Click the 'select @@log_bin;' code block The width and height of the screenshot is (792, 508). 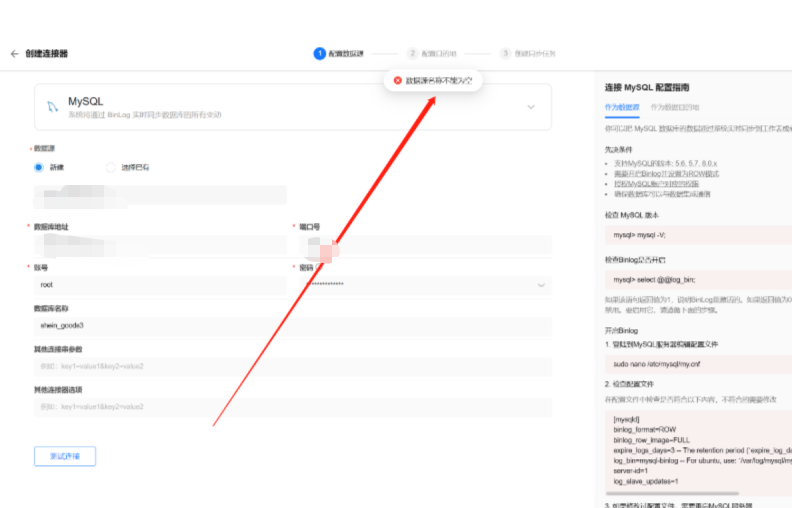pyautogui.click(x=699, y=280)
